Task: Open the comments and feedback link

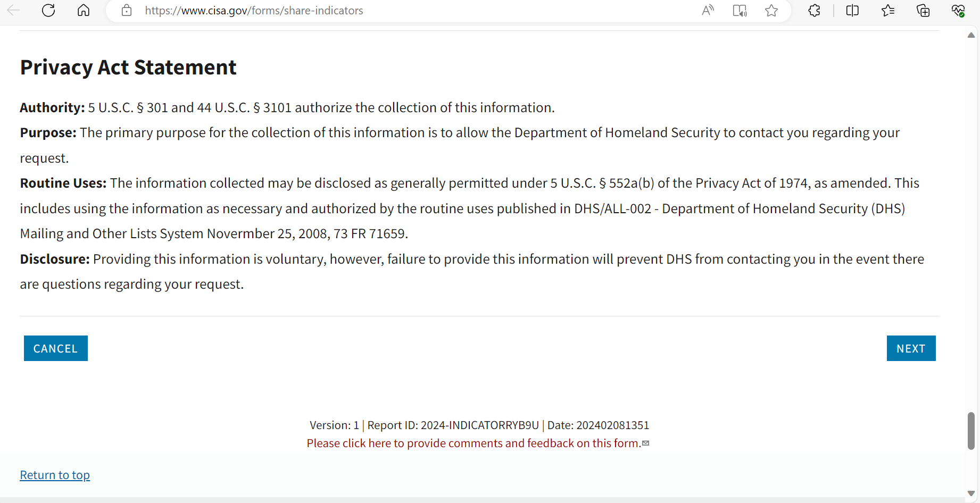Action: pos(474,443)
